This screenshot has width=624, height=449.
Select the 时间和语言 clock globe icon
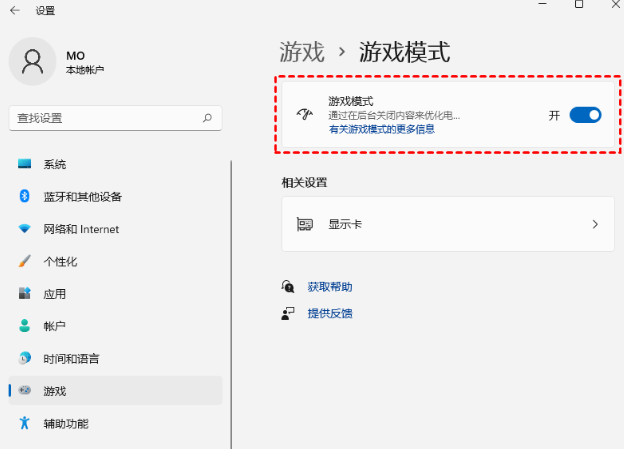pos(25,358)
